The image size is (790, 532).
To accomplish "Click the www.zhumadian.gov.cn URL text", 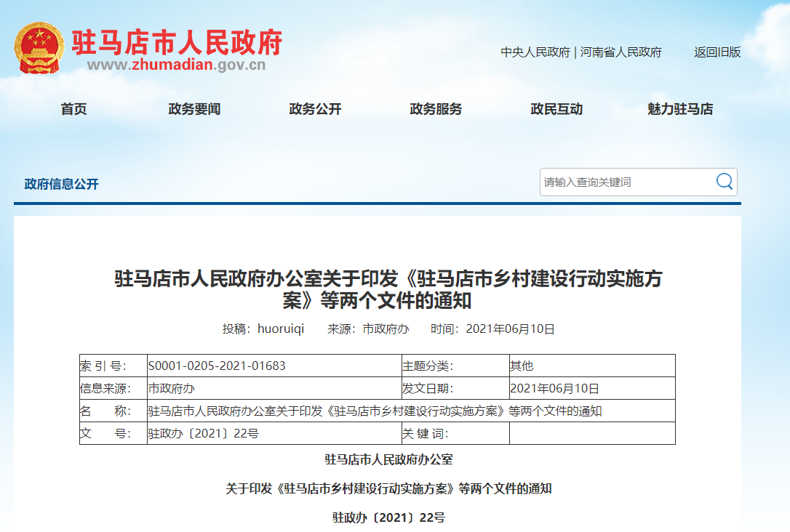I will tap(176, 65).
